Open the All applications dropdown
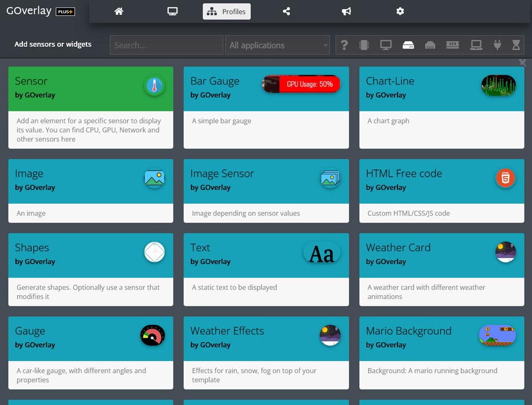 pos(278,45)
